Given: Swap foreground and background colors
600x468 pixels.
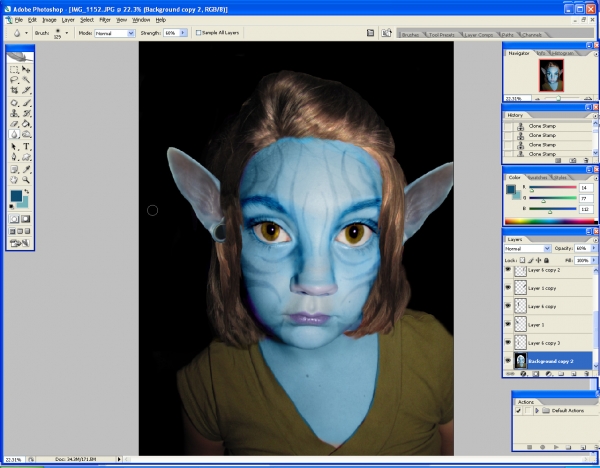Looking at the screenshot, I should (27, 191).
